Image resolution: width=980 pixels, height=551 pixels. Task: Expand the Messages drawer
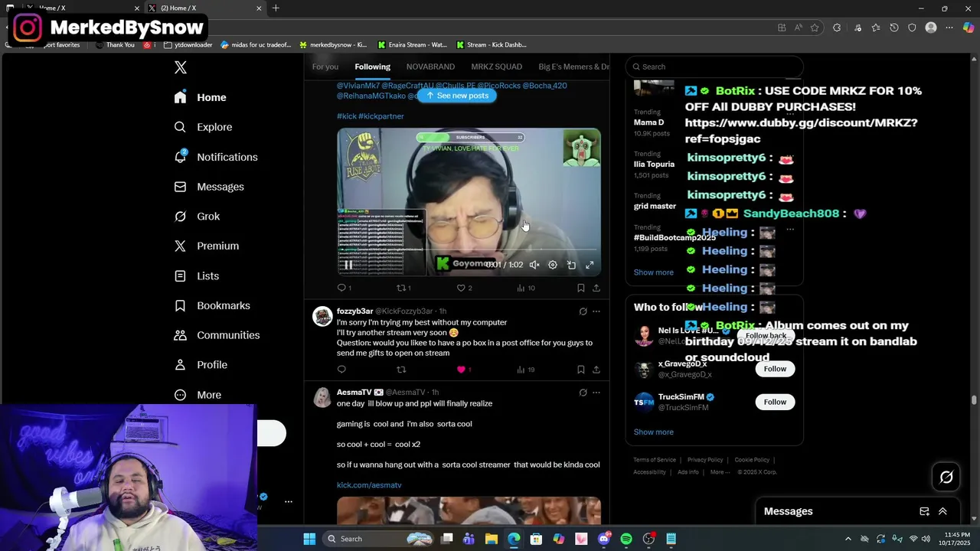[942, 511]
